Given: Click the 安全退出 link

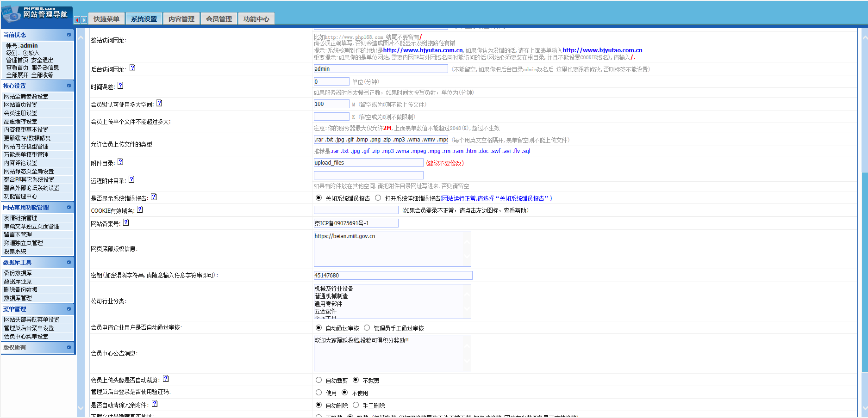Looking at the screenshot, I should tap(43, 60).
